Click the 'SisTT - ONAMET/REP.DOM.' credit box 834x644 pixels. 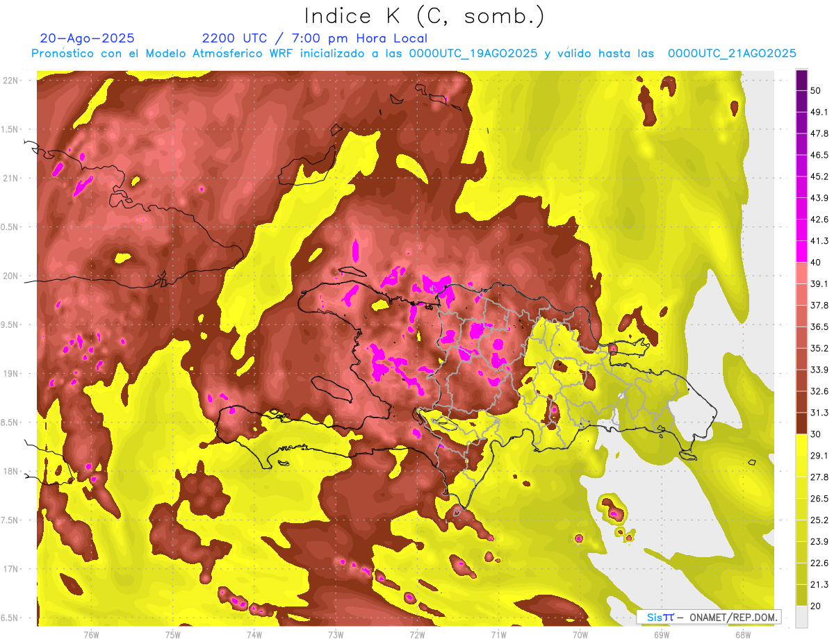[709, 617]
